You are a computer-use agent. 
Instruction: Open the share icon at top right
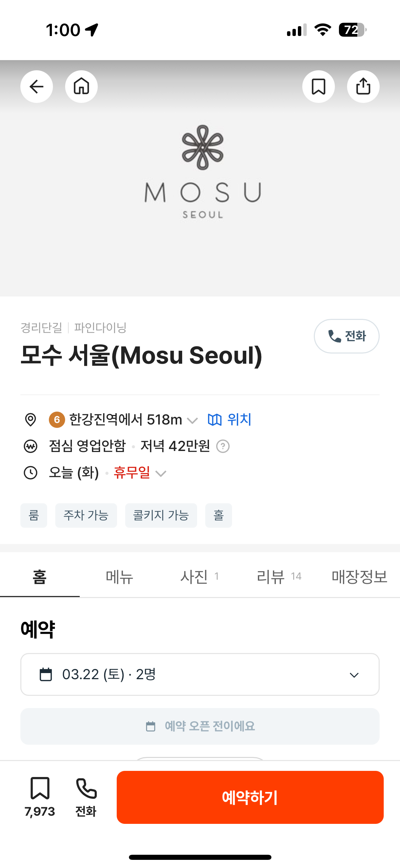pyautogui.click(x=363, y=87)
